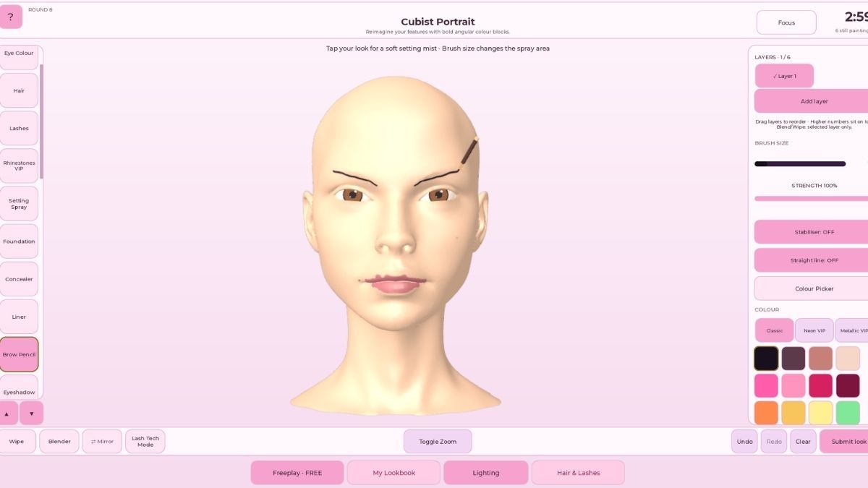Select the black colour swatch
Viewport: 868px width, 488px height.
point(766,359)
